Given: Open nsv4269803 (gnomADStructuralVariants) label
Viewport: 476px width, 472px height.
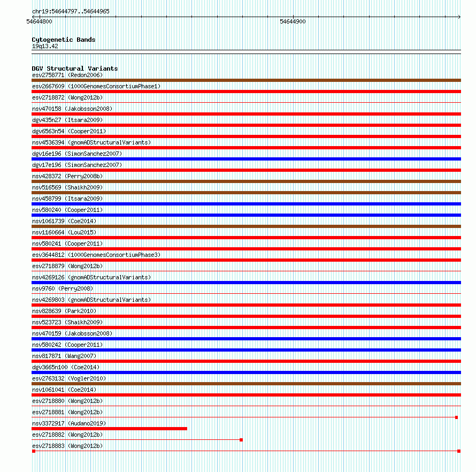Looking at the screenshot, I should tap(91, 300).
